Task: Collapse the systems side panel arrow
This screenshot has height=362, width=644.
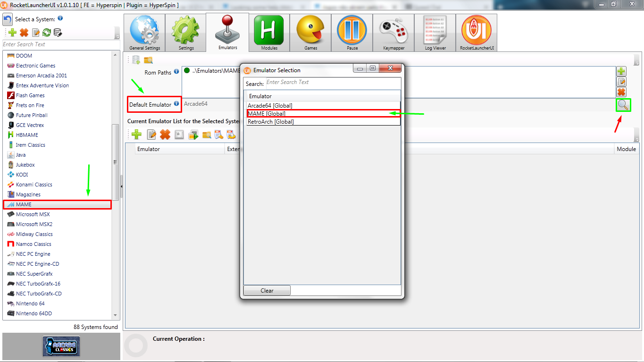Action: coord(122,187)
